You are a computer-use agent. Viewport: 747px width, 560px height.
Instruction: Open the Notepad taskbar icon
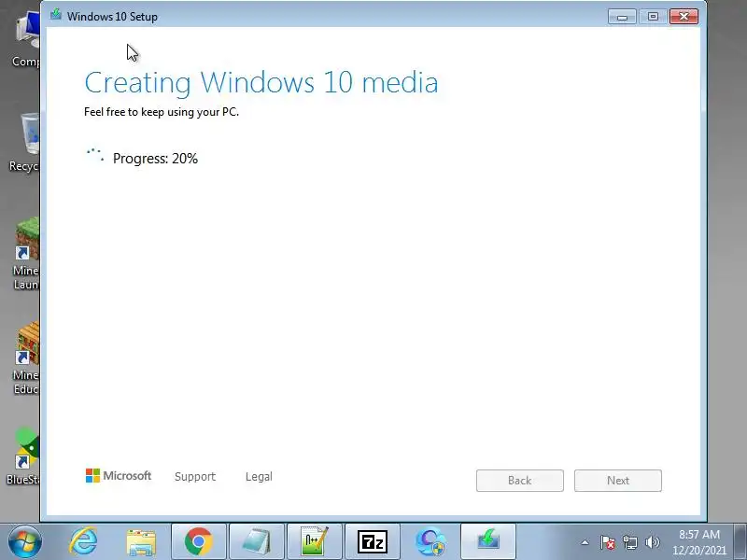point(257,542)
